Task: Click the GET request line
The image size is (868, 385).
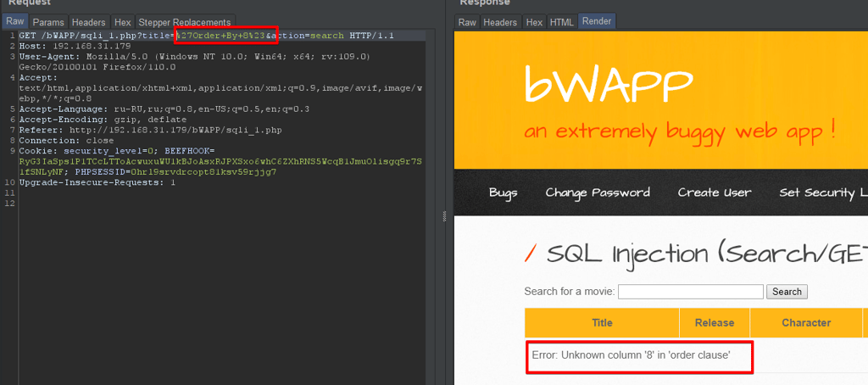Action: click(207, 36)
